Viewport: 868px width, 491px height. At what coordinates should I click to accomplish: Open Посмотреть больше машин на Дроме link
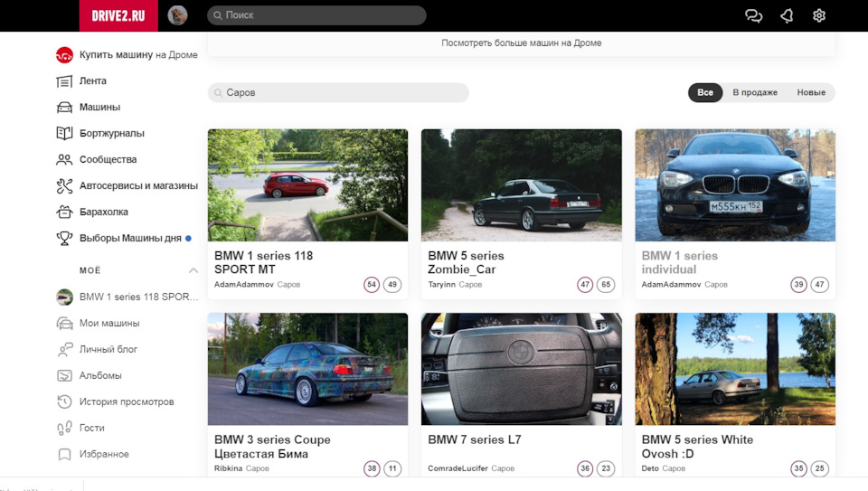(x=522, y=43)
